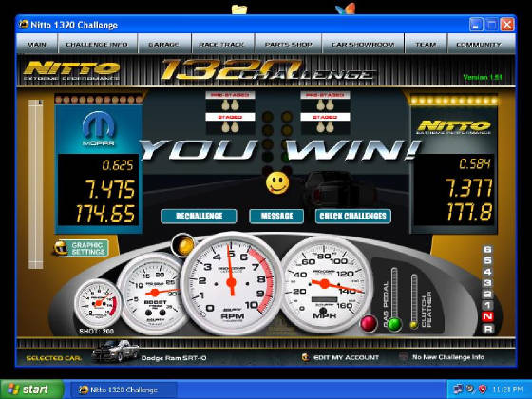This screenshot has height=399, width=532.
Task: Click the red shield tray icon
Action: 482,389
